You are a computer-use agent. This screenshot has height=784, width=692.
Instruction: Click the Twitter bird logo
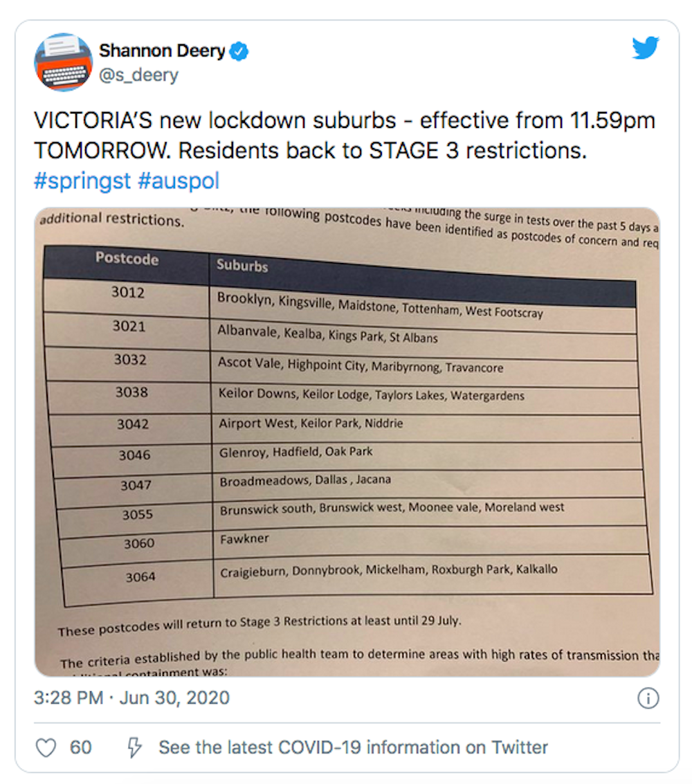[645, 48]
